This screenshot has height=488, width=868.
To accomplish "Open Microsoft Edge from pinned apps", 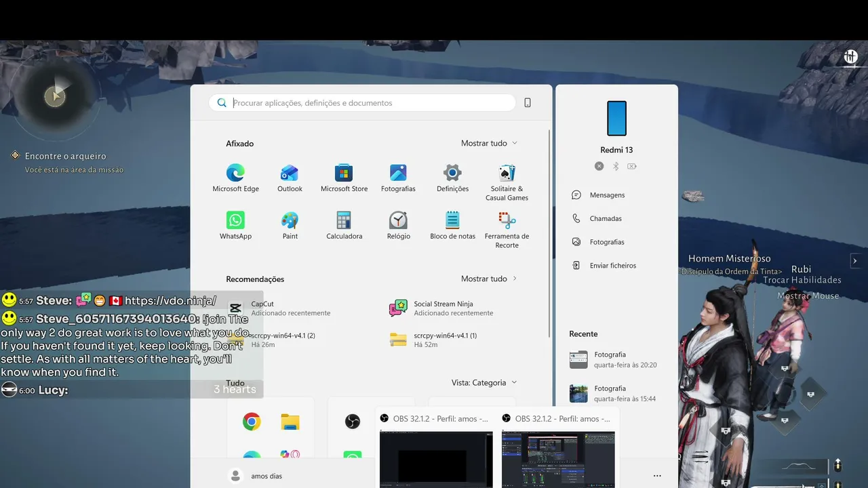I will (235, 178).
